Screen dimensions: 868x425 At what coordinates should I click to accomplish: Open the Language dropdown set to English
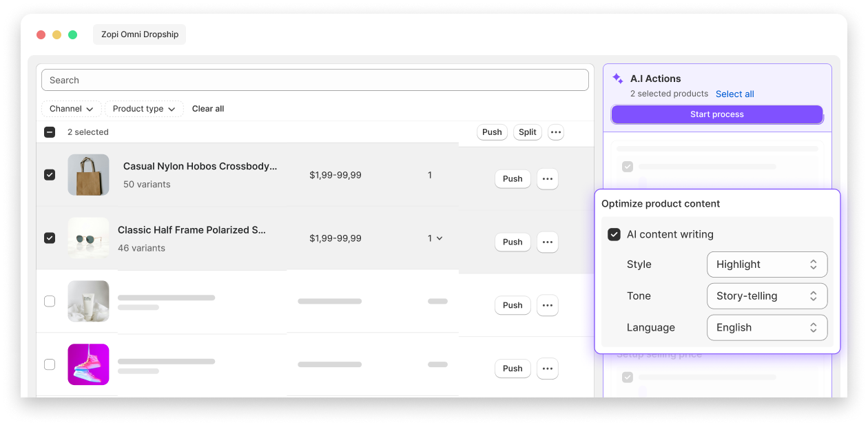[767, 328]
